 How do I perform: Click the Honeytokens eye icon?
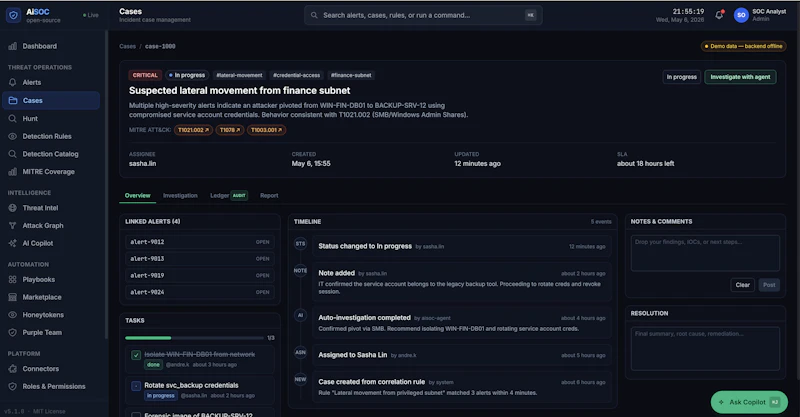click(13, 315)
